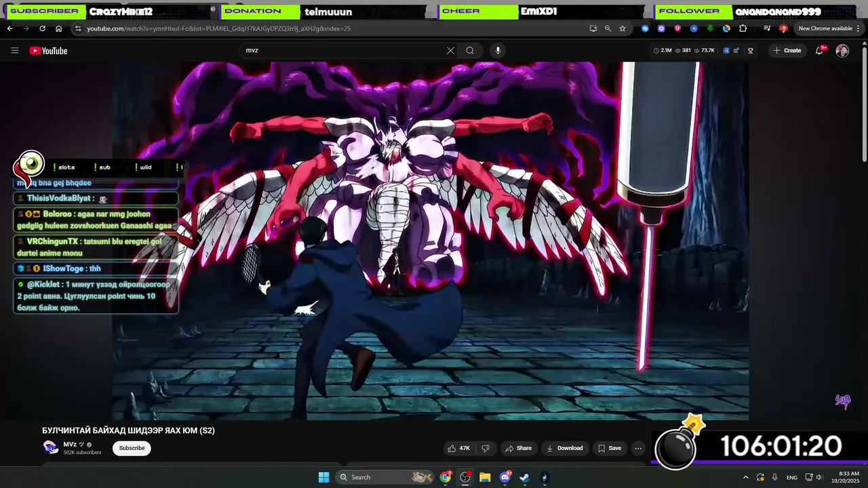Show hidden tray icons chevron
Screen dimensions: 868x488
point(746,477)
